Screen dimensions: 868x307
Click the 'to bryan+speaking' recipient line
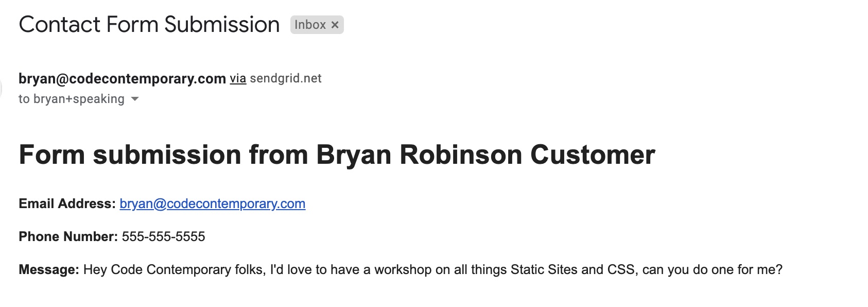[x=72, y=99]
